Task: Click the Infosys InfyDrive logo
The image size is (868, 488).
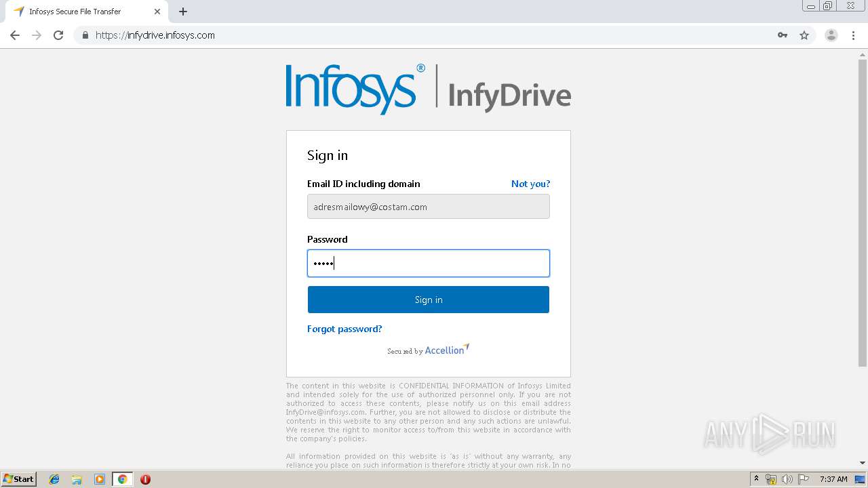Action: (429, 89)
